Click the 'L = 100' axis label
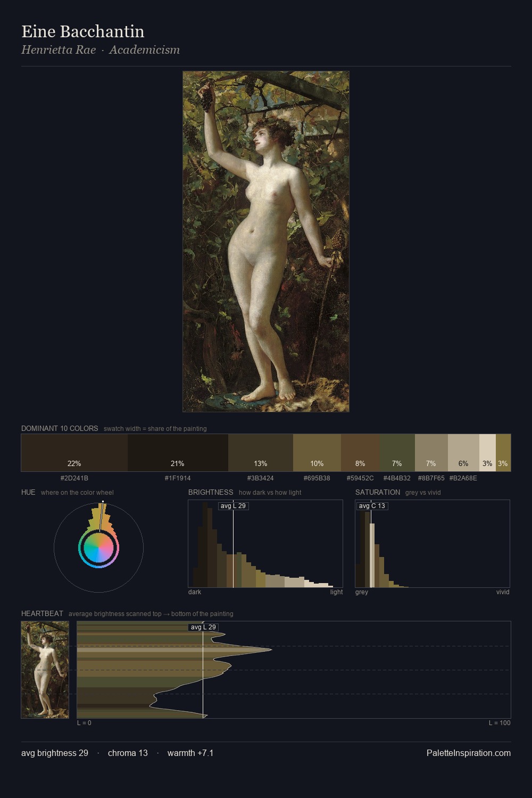532x798 pixels. click(x=500, y=723)
